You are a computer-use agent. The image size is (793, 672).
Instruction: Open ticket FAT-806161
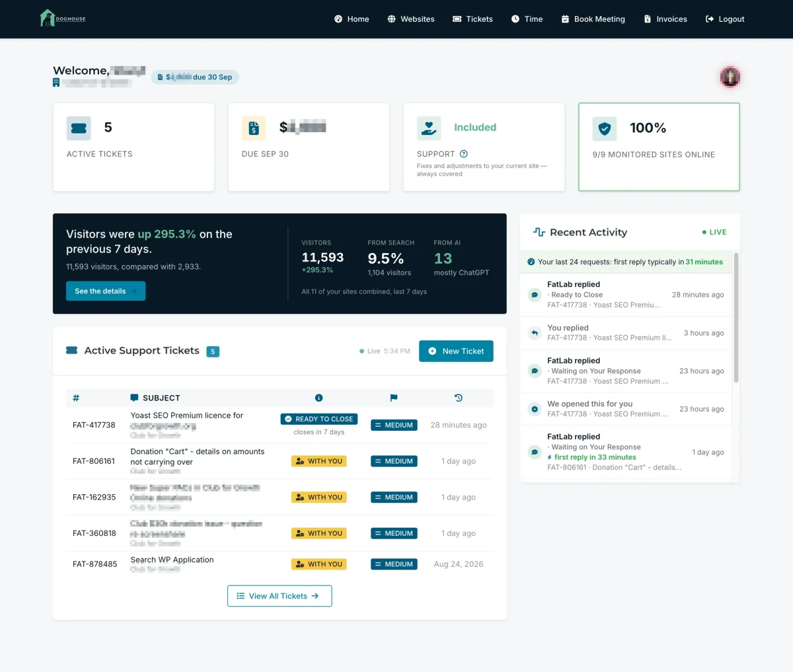click(94, 461)
